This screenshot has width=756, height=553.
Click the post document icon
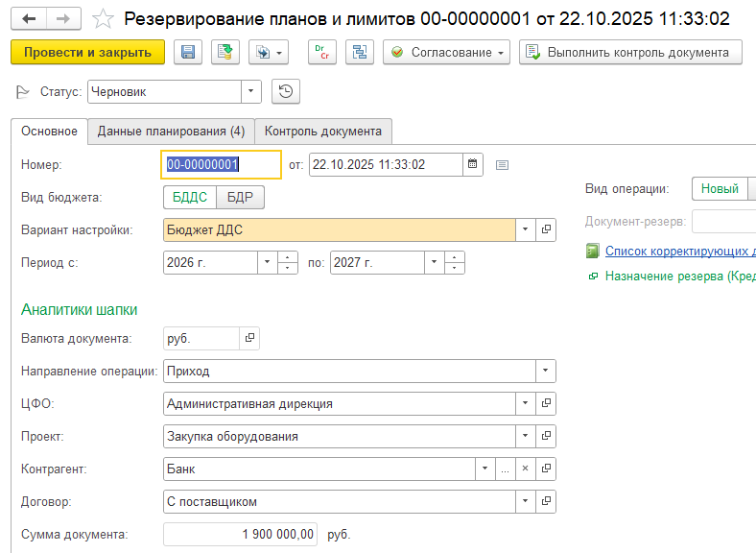[x=225, y=53]
